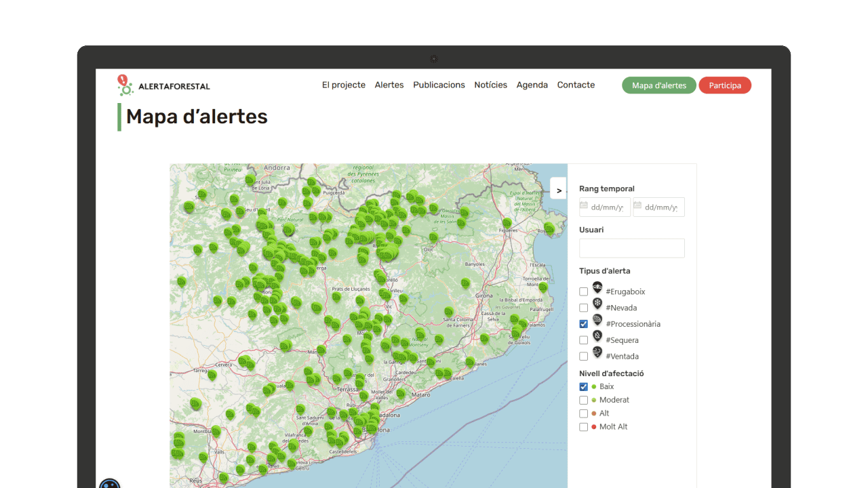Image resolution: width=868 pixels, height=488 pixels.
Task: Click the green alert marker near Roses
Action: 549,228
